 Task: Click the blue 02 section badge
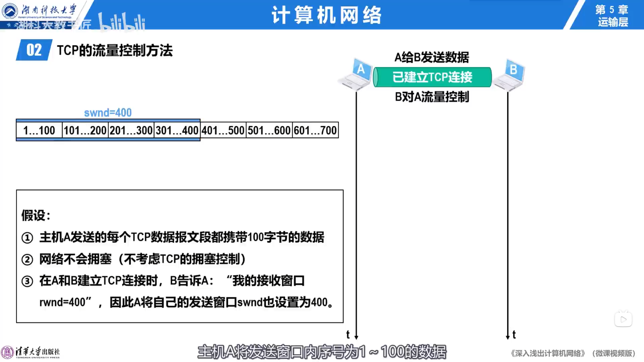click(34, 50)
